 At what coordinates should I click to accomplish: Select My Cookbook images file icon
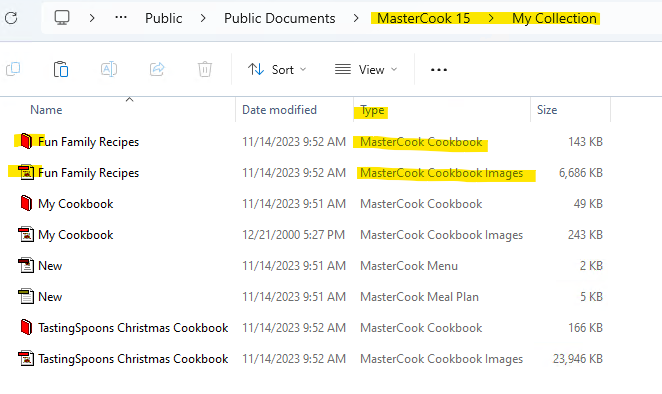coord(26,234)
